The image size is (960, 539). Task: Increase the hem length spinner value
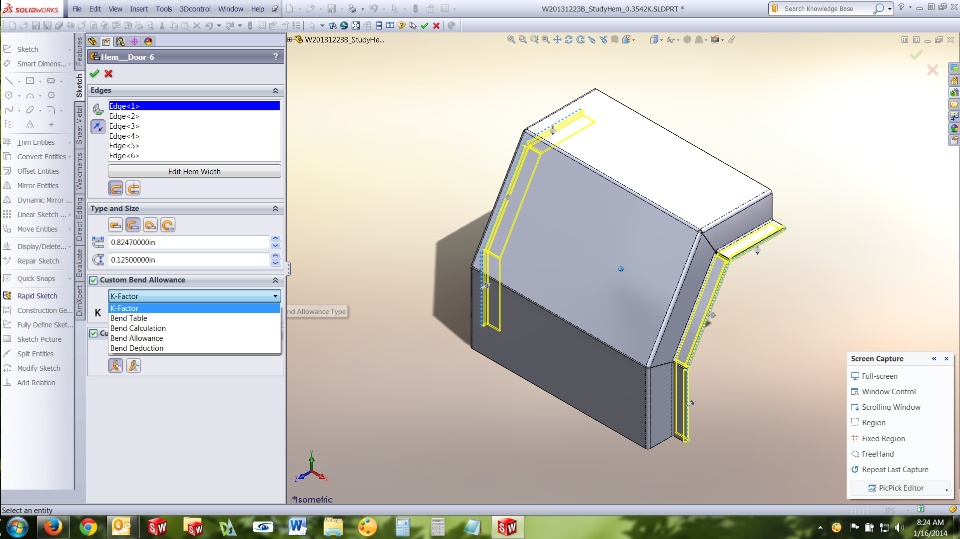[276, 239]
